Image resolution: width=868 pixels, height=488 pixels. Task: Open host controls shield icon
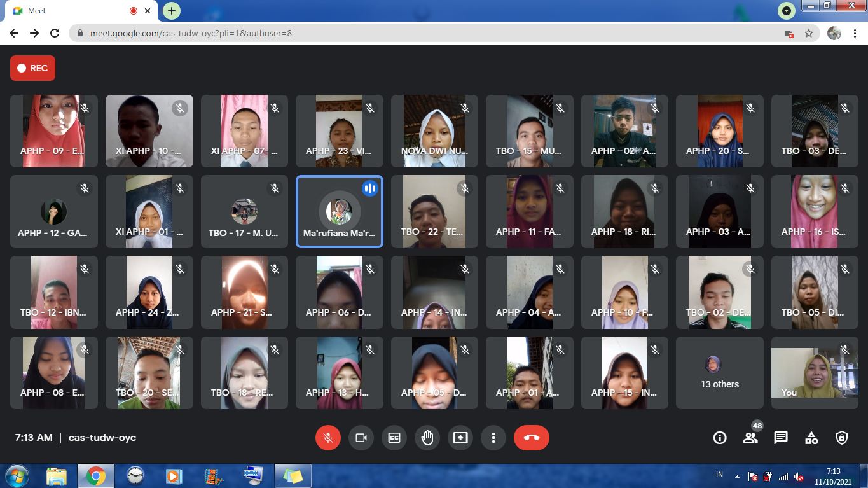point(842,438)
